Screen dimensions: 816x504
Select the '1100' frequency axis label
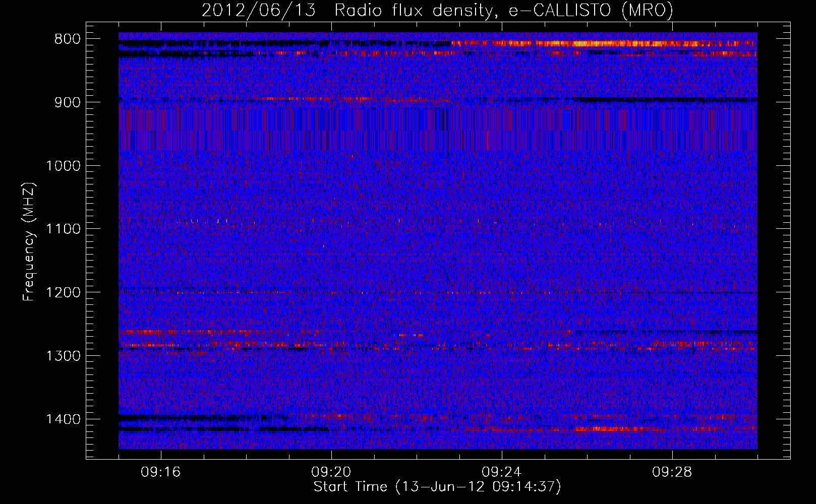point(64,229)
